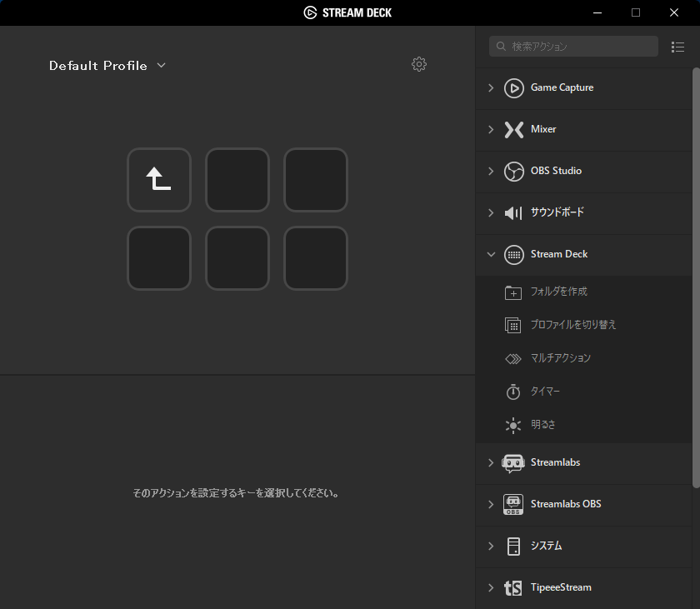The height and width of the screenshot is (609, 700).
Task: Expand the システム (System) category
Action: coord(491,546)
